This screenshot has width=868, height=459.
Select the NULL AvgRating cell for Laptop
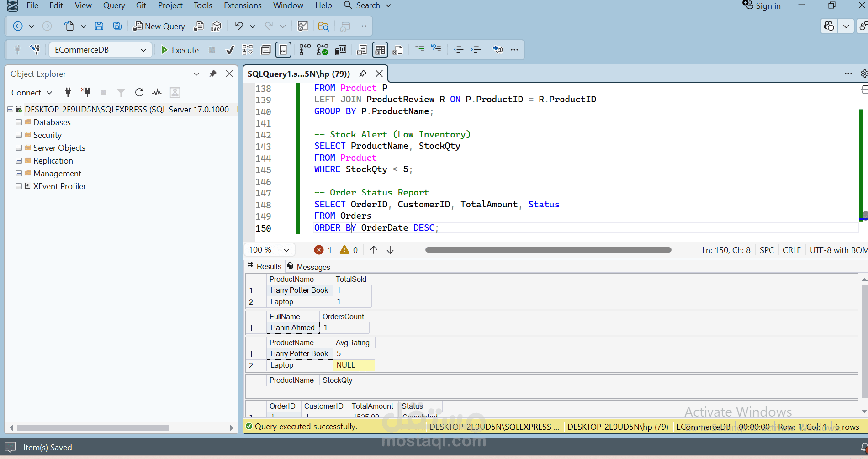354,365
